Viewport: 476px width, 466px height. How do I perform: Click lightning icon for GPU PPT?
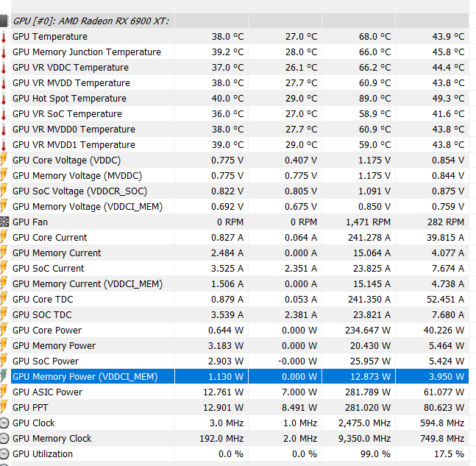[x=4, y=407]
